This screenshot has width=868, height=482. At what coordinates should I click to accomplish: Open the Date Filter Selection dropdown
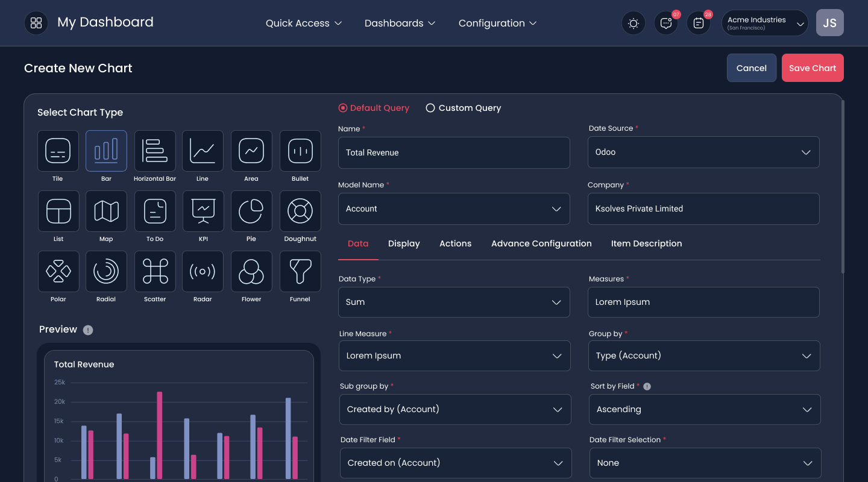[x=705, y=463]
